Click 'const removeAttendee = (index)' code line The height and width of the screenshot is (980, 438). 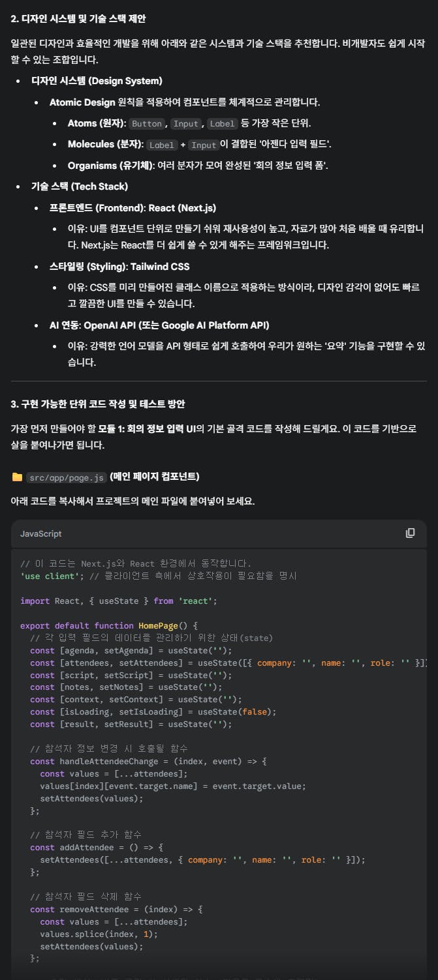tap(116, 909)
